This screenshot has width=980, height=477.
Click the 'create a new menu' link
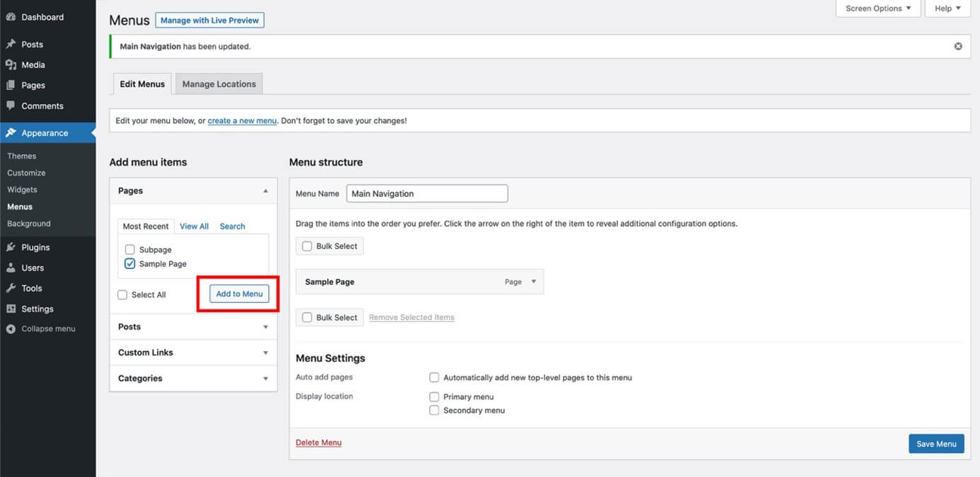pyautogui.click(x=242, y=121)
